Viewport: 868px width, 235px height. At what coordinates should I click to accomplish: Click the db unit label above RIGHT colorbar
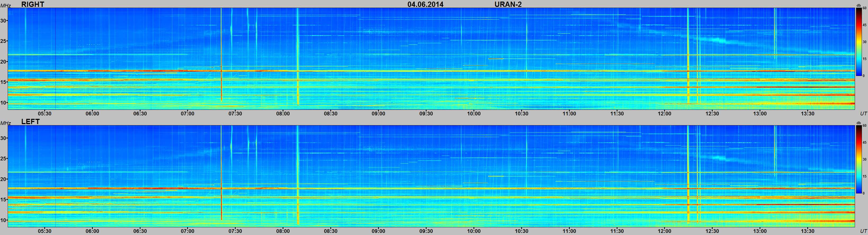(x=858, y=5)
